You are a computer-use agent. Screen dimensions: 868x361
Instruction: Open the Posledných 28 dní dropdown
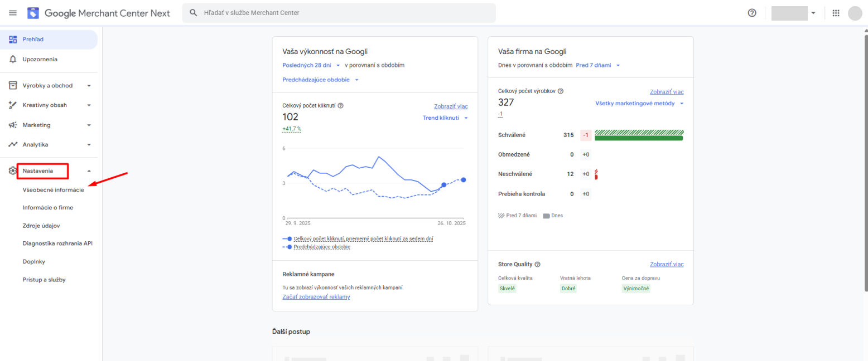tap(311, 65)
